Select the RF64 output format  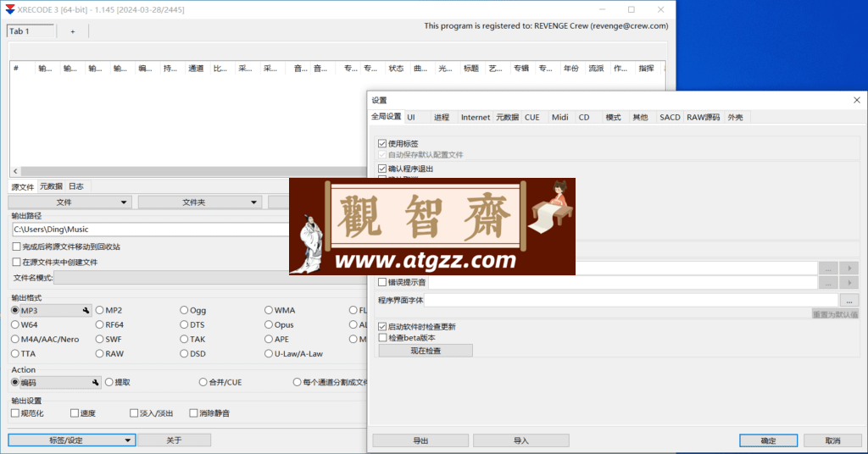(x=100, y=324)
